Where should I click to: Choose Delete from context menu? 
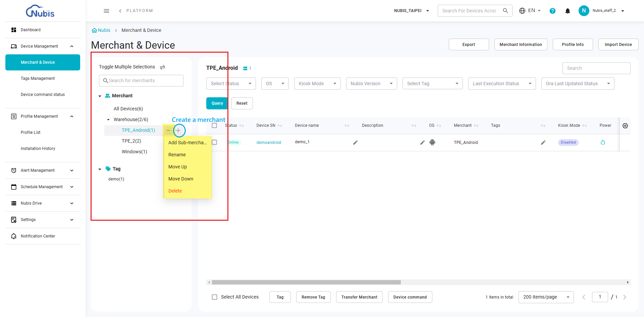[187, 191]
